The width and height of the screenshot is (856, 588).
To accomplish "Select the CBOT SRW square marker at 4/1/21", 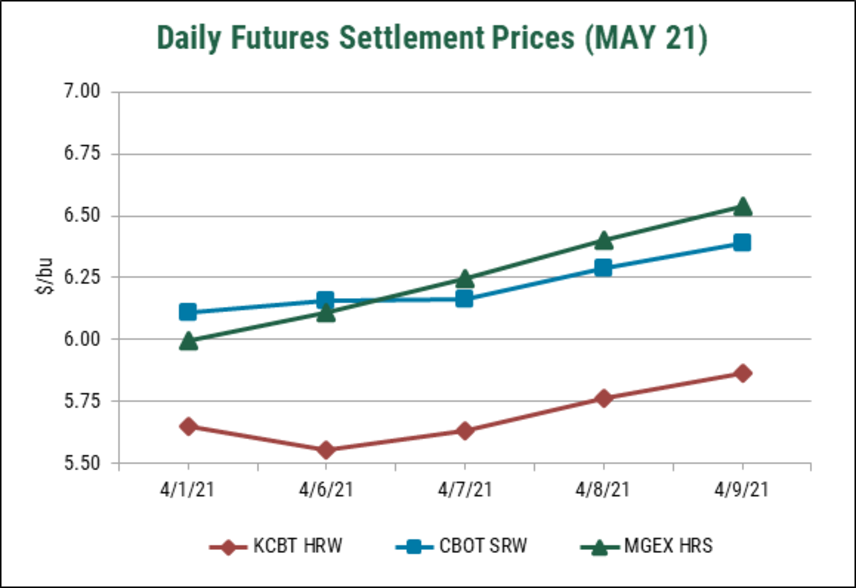I will pos(188,312).
